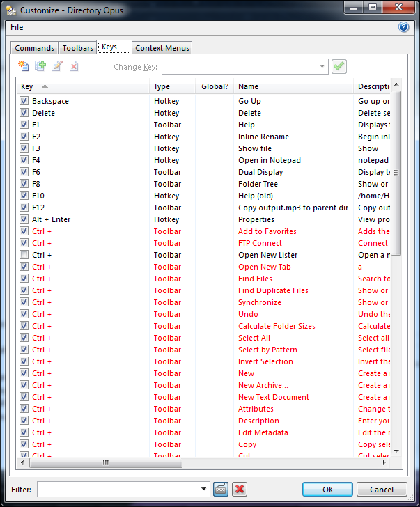
Task: Sort by the Type column header
Action: [x=172, y=86]
